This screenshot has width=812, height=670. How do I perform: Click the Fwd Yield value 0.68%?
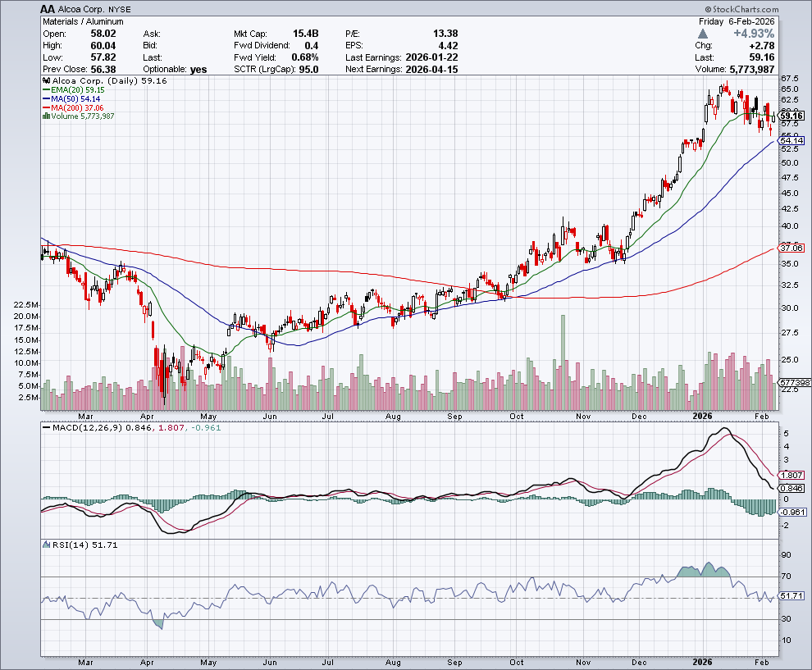tap(305, 57)
